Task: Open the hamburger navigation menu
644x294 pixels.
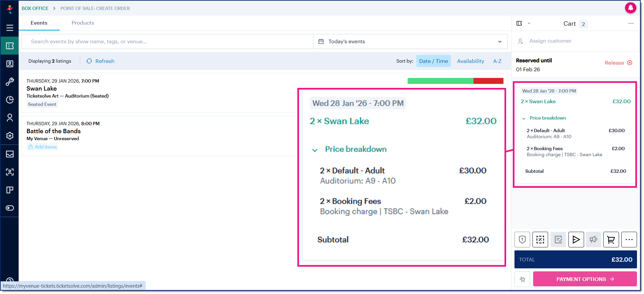Action: tap(10, 28)
